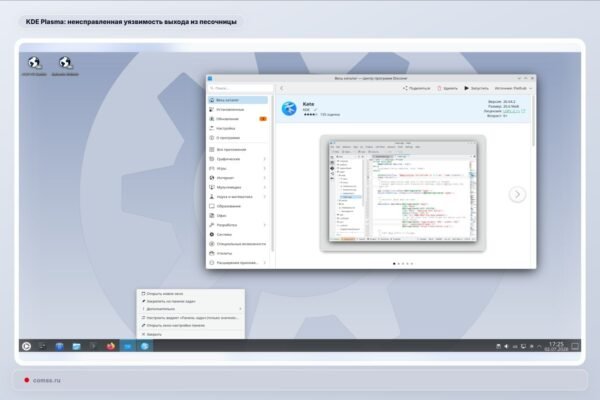Screen dimensions: 600x400
Task: Open the LGPL license link
Action: click(511, 111)
